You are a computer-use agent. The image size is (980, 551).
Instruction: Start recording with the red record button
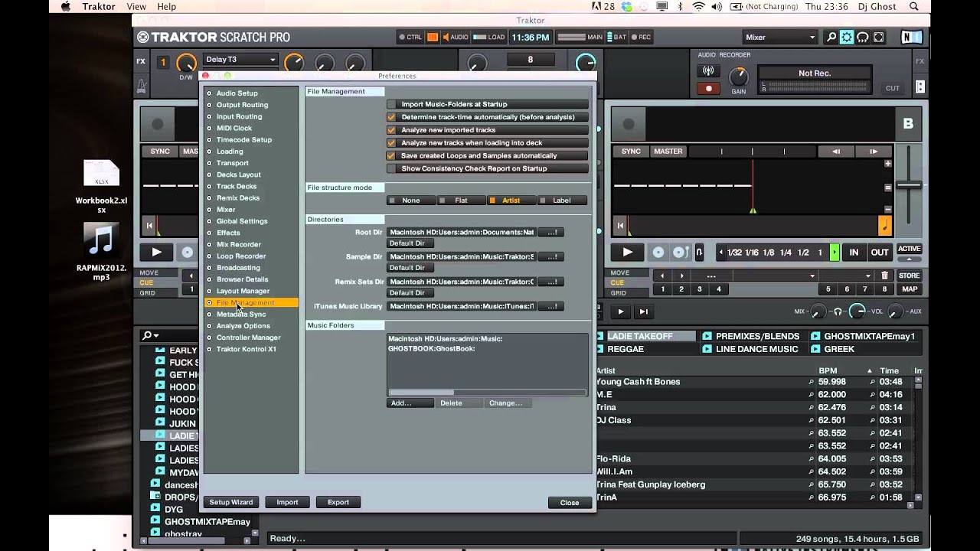coord(708,89)
